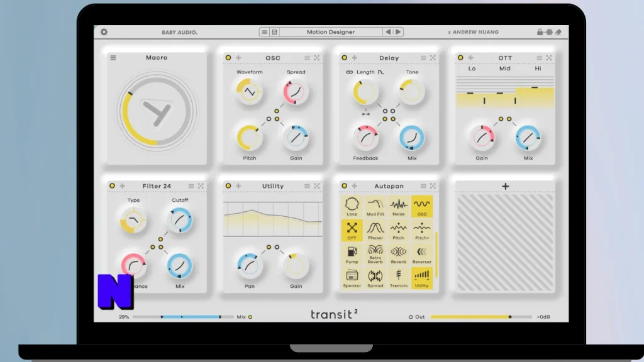644x362 pixels.
Task: Open the Macro panel hamburger menu
Action: (113, 58)
